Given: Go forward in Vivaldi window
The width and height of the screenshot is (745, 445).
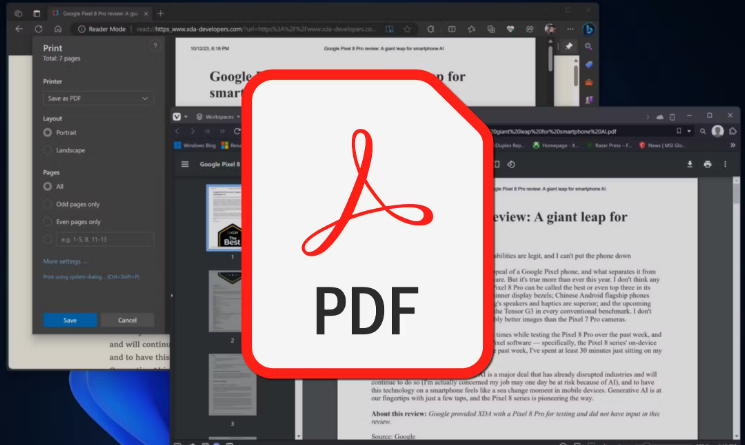Looking at the screenshot, I should (192, 131).
